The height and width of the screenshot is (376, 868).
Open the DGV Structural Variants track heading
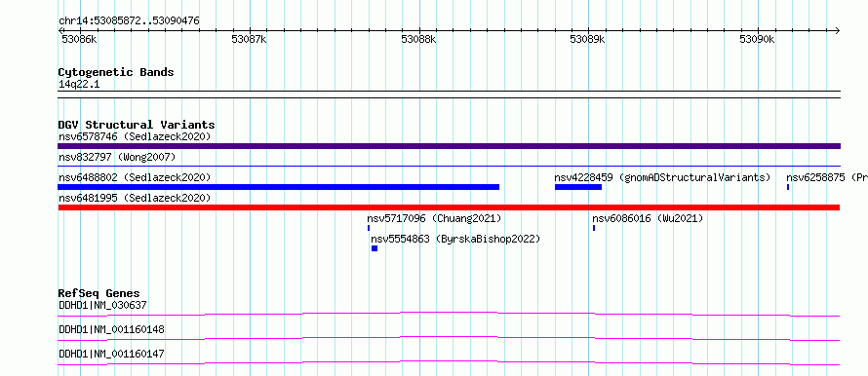[137, 125]
